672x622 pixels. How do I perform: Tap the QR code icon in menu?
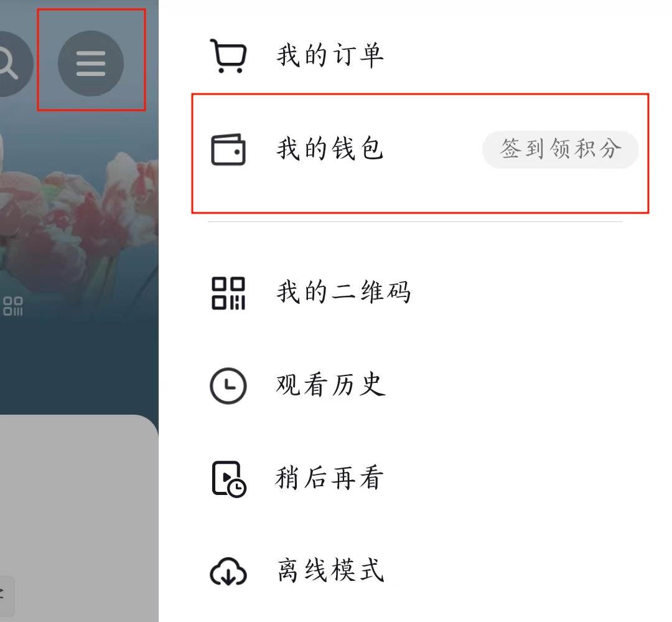pos(228,293)
